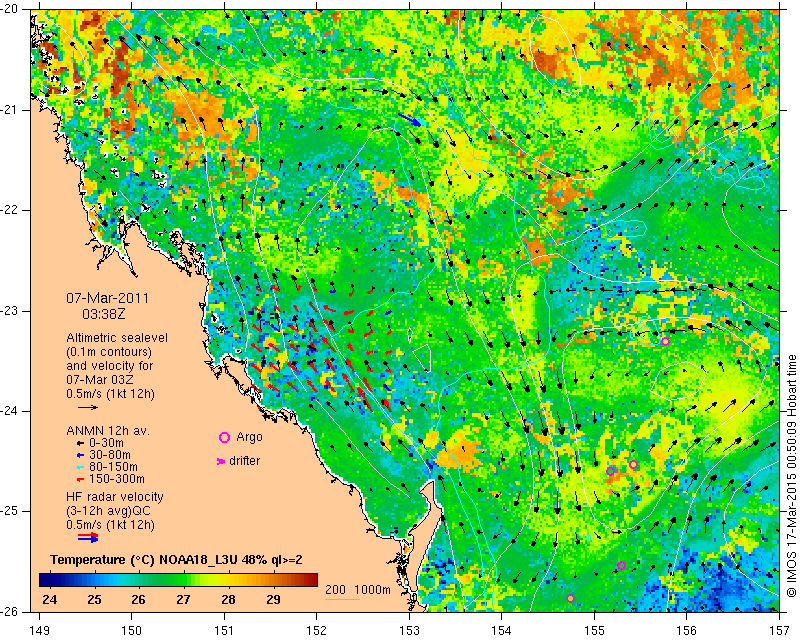Click 'Altimetric sealevel' legend text

coord(117,338)
